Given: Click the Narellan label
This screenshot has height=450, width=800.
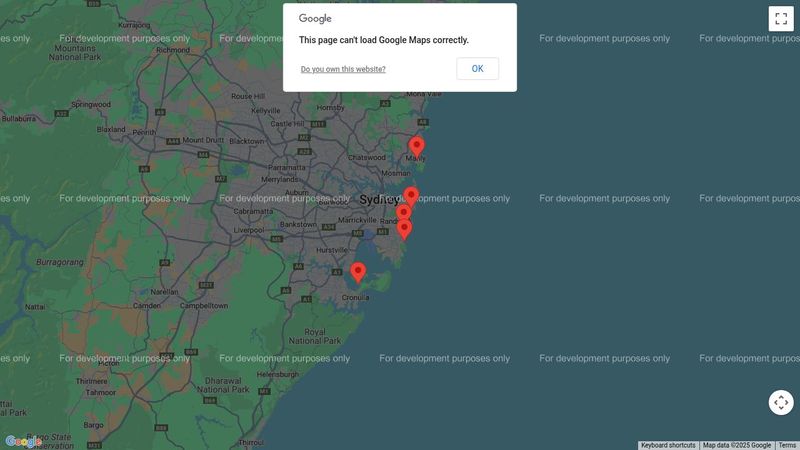Looking at the screenshot, I should click(x=164, y=292).
